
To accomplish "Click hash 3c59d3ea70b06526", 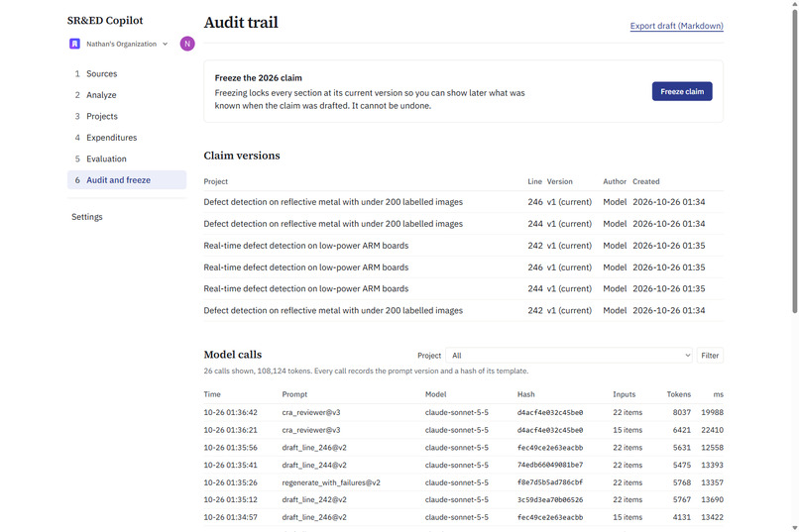I will click(x=550, y=500).
